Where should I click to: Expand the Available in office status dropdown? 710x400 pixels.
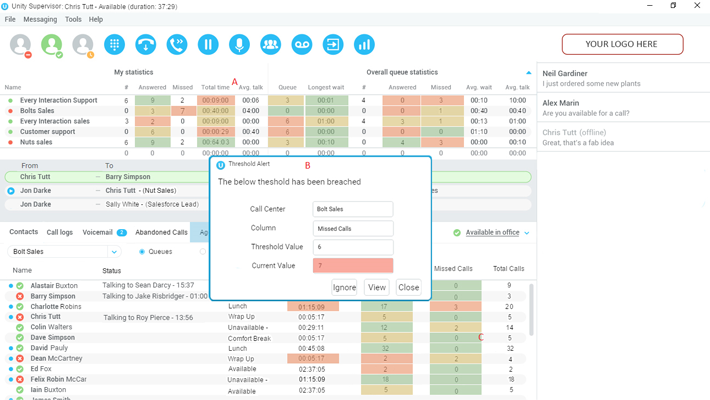(x=527, y=233)
